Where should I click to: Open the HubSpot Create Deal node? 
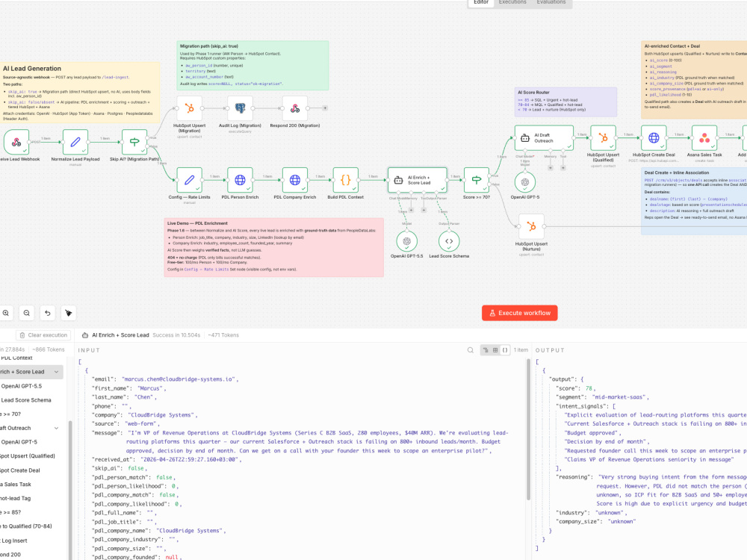pyautogui.click(x=654, y=138)
